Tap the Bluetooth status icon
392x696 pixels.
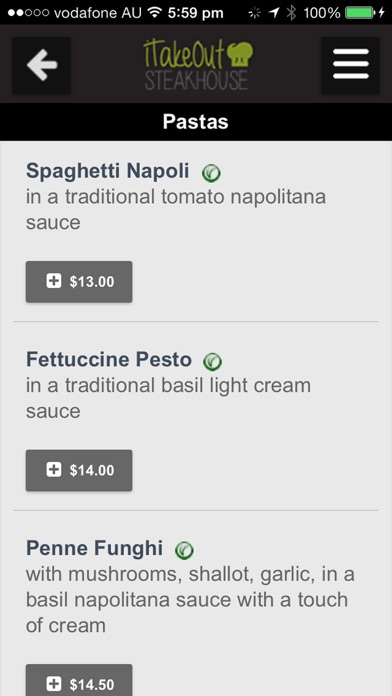click(x=291, y=13)
